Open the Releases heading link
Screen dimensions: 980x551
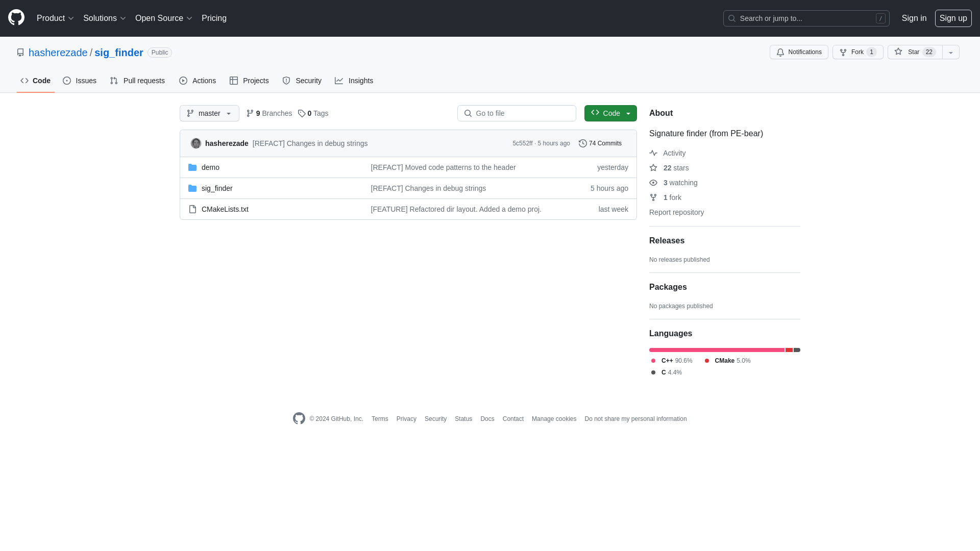[667, 241]
